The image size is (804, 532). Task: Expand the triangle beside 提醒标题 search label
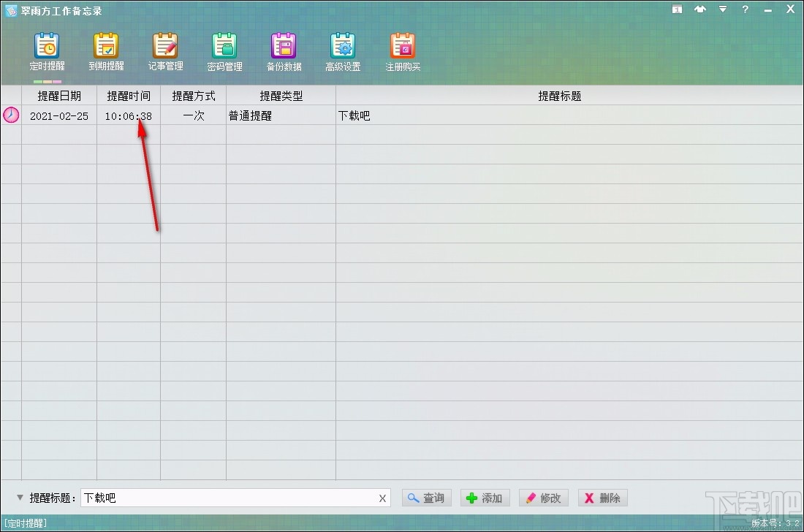[x=20, y=497]
